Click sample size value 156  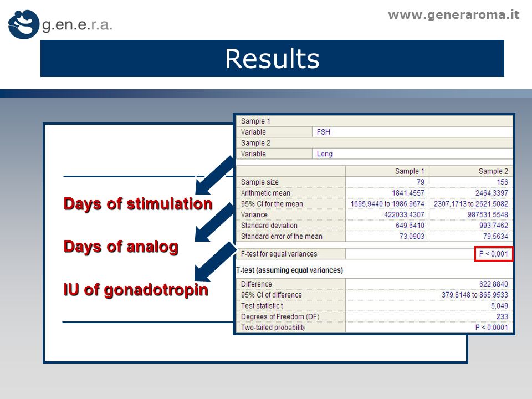(x=502, y=182)
